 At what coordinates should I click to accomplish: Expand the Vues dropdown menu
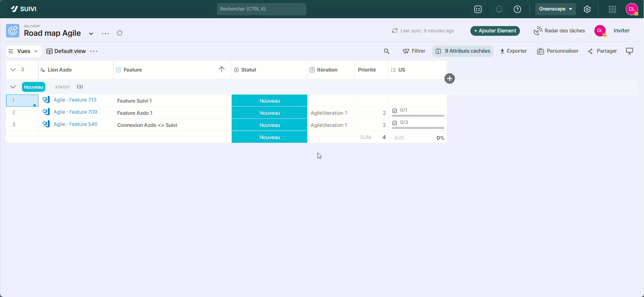[24, 51]
